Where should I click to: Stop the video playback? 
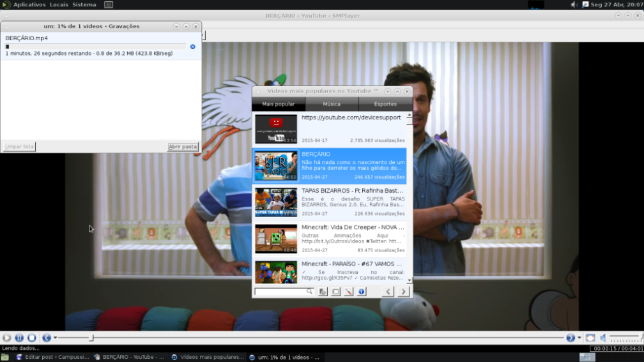pyautogui.click(x=31, y=338)
